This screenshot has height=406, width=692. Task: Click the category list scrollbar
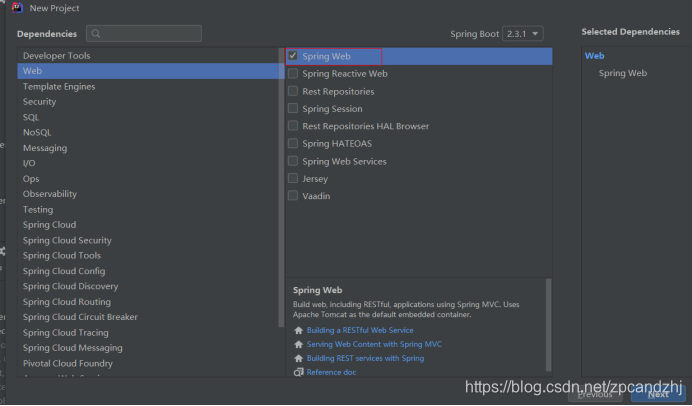point(281,188)
